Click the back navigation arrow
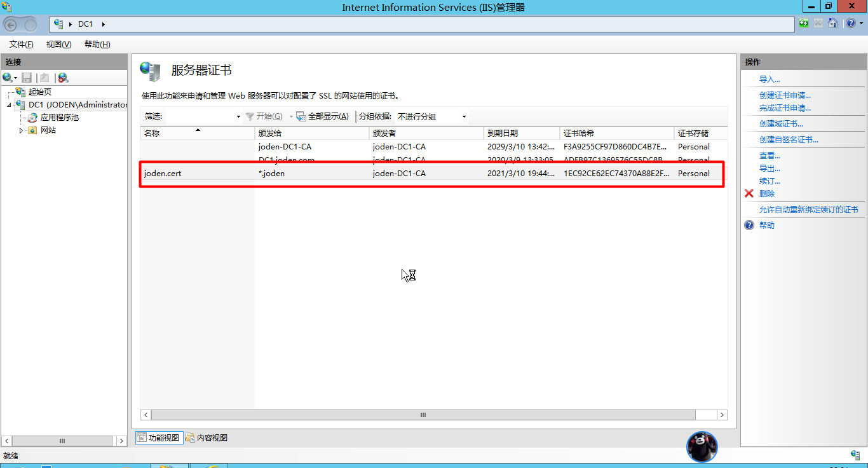 click(x=11, y=25)
